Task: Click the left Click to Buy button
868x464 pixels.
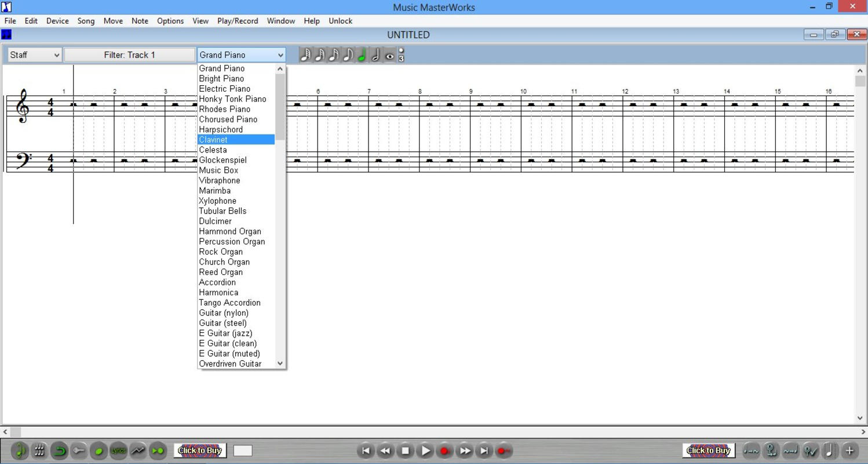Action: point(200,451)
